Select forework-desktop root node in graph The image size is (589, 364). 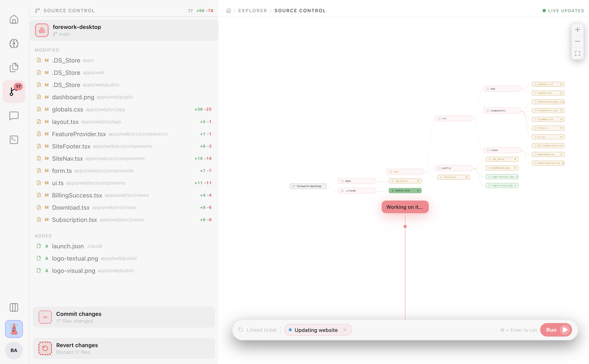click(x=308, y=186)
